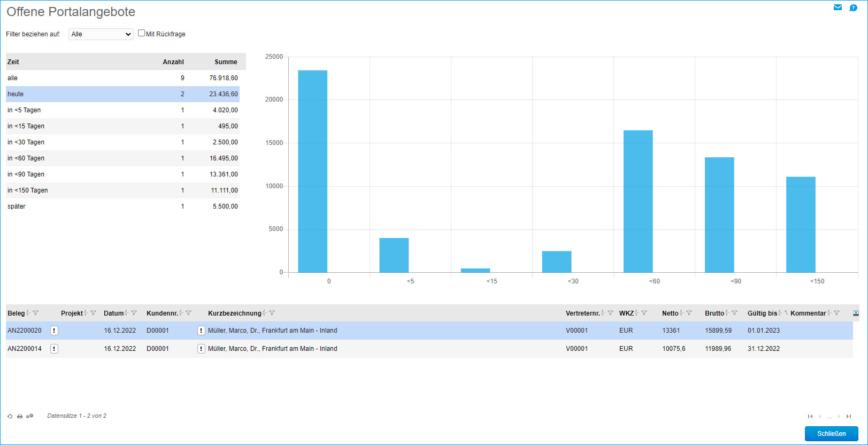Click the Gültig bis date 31.12.2022

point(764,349)
